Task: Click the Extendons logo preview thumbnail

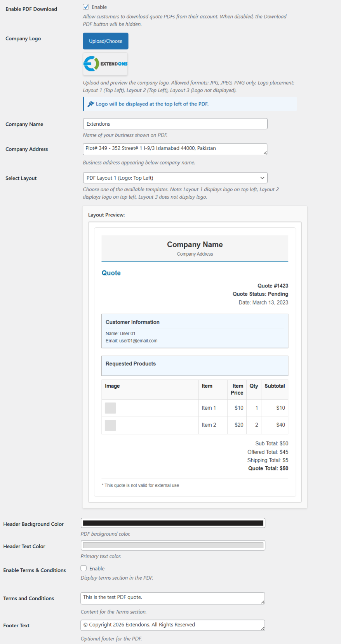Action: click(106, 64)
